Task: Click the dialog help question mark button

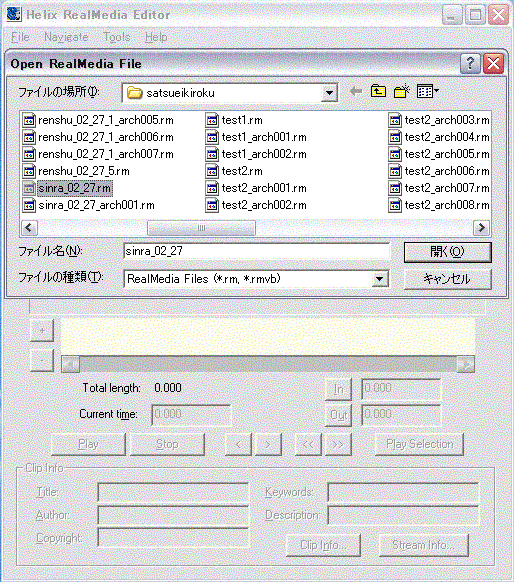Action: 470,63
